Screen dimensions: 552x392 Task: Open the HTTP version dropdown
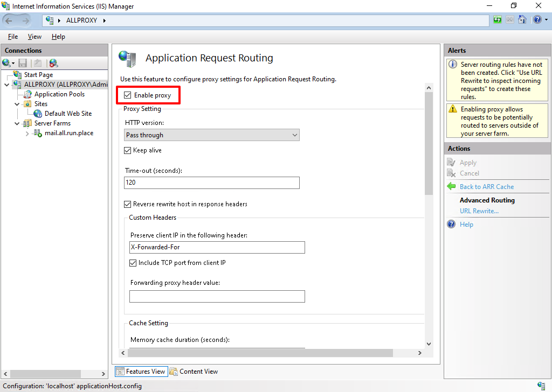point(211,135)
